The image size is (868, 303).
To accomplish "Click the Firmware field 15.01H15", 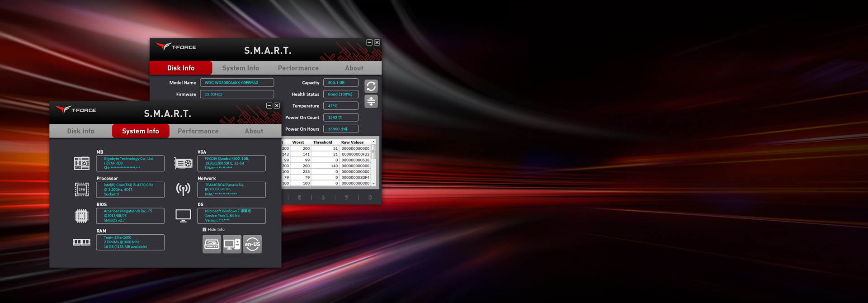I will coord(237,94).
